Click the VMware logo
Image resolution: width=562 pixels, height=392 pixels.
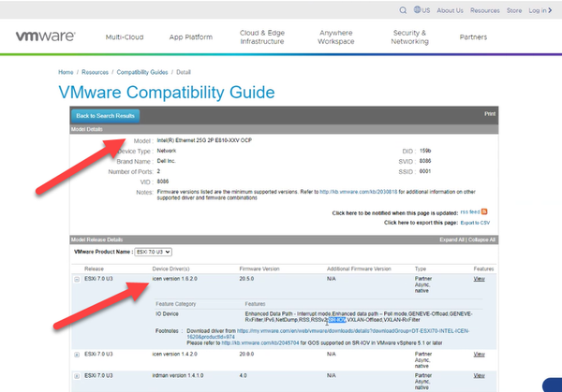coord(47,38)
